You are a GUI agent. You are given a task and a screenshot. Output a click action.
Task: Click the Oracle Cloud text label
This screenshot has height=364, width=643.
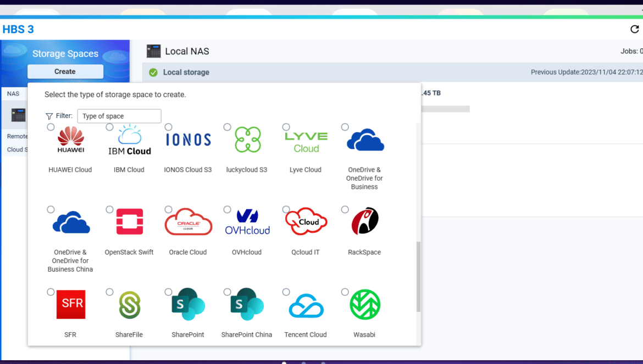pyautogui.click(x=188, y=253)
